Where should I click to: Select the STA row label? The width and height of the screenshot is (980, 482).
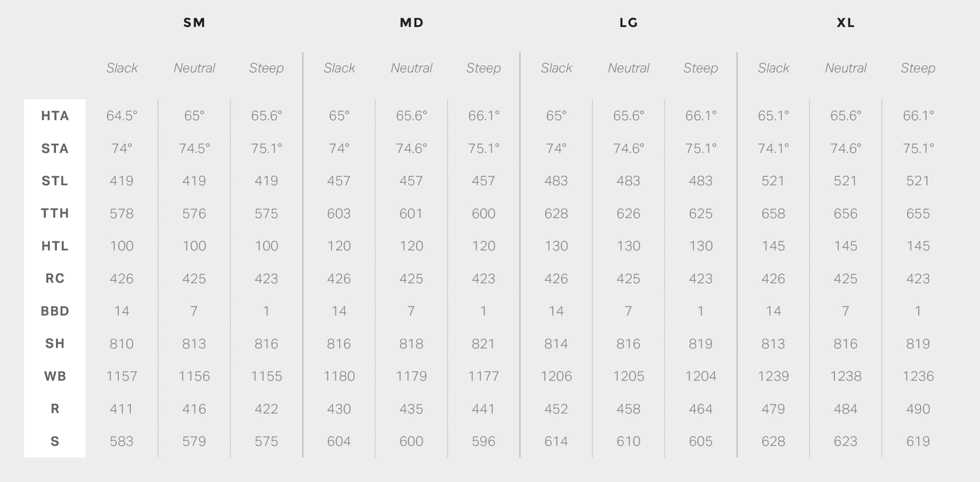coord(55,148)
